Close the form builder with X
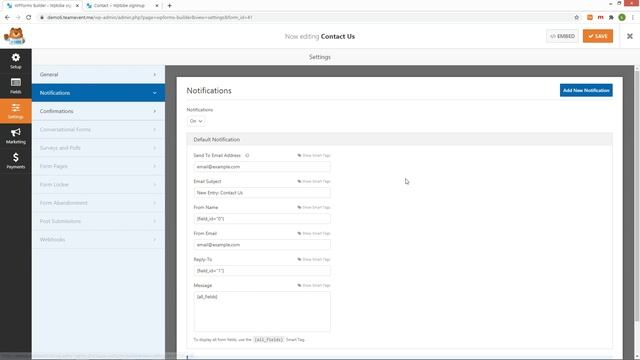The height and width of the screenshot is (360, 640). pos(629,36)
